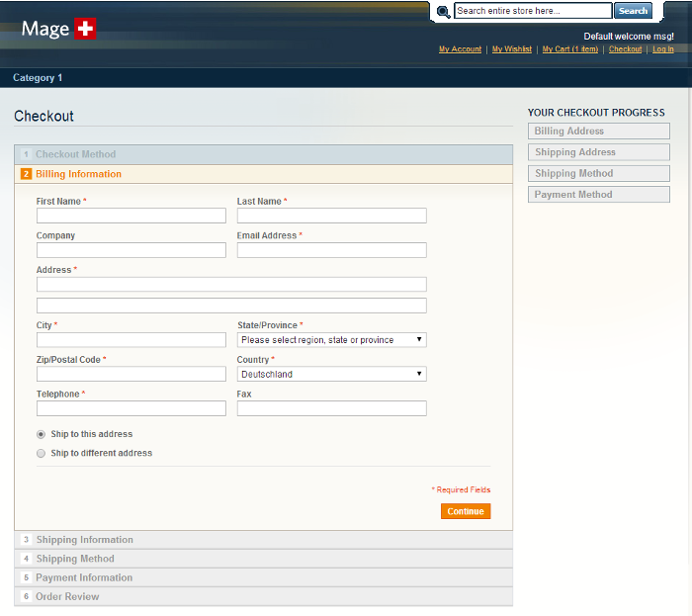The height and width of the screenshot is (616, 692).
Task: Click the Email Address input field
Action: (x=332, y=250)
